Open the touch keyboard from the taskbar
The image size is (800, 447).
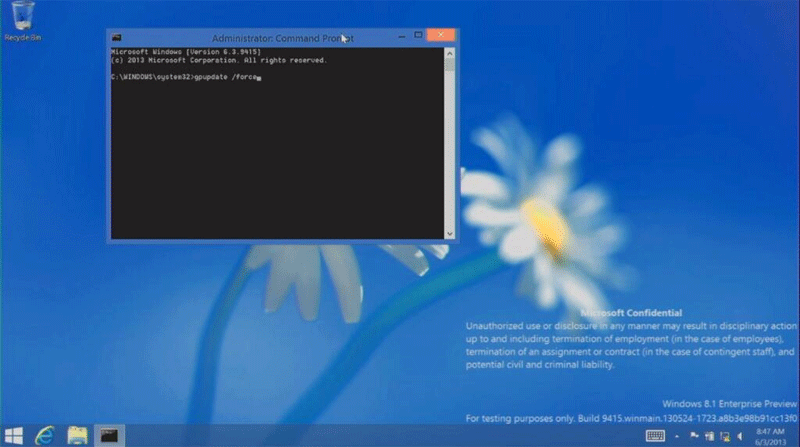click(656, 435)
